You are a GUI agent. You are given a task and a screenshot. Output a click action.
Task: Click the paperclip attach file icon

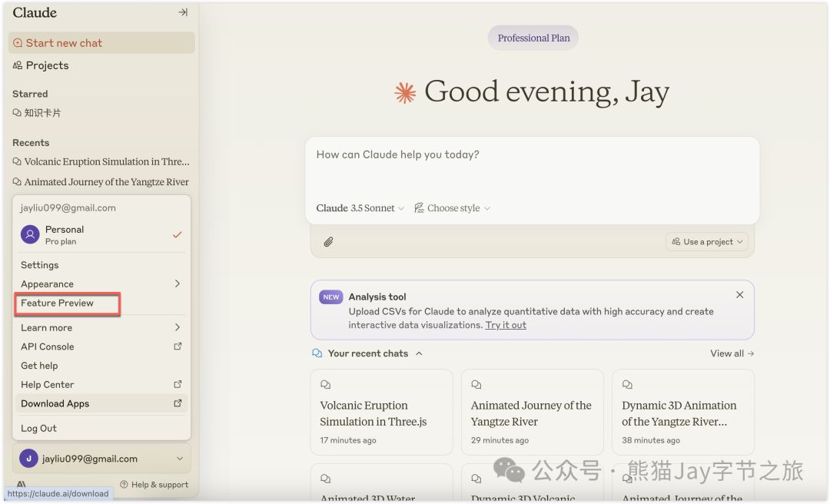(x=329, y=242)
